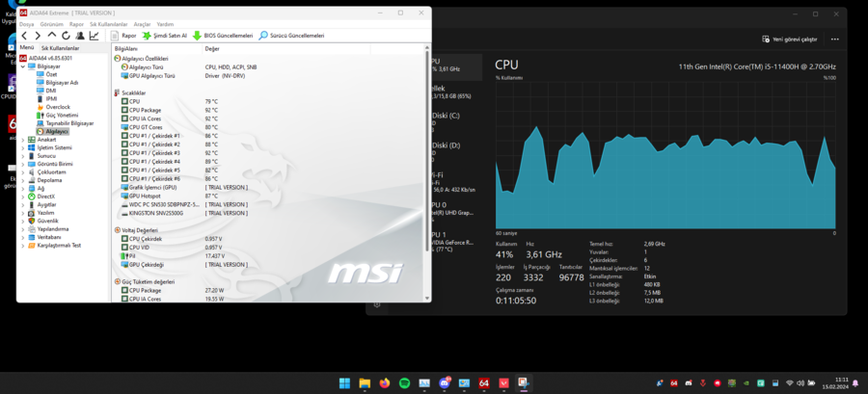868x394 pixels.
Task: Open the Overclock page
Action: (58, 107)
